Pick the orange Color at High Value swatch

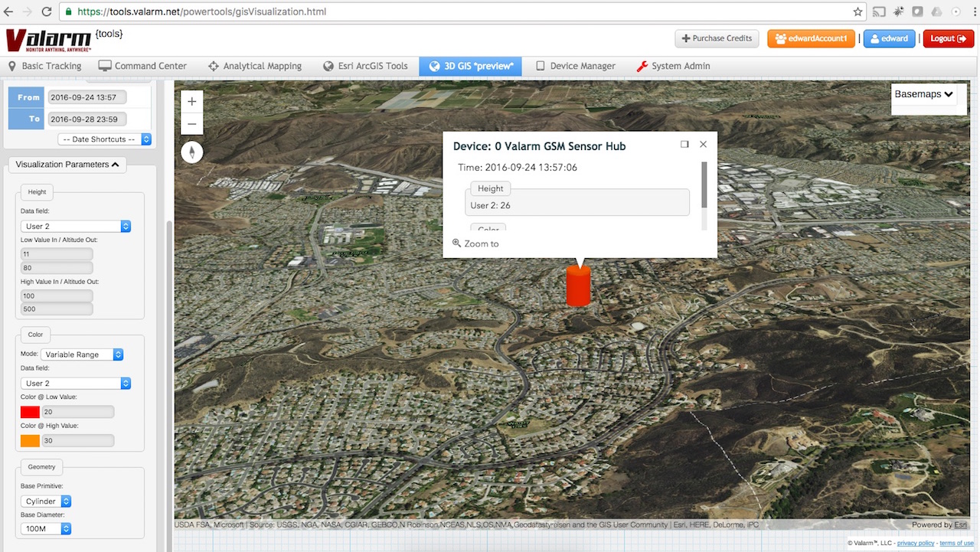pyautogui.click(x=30, y=441)
